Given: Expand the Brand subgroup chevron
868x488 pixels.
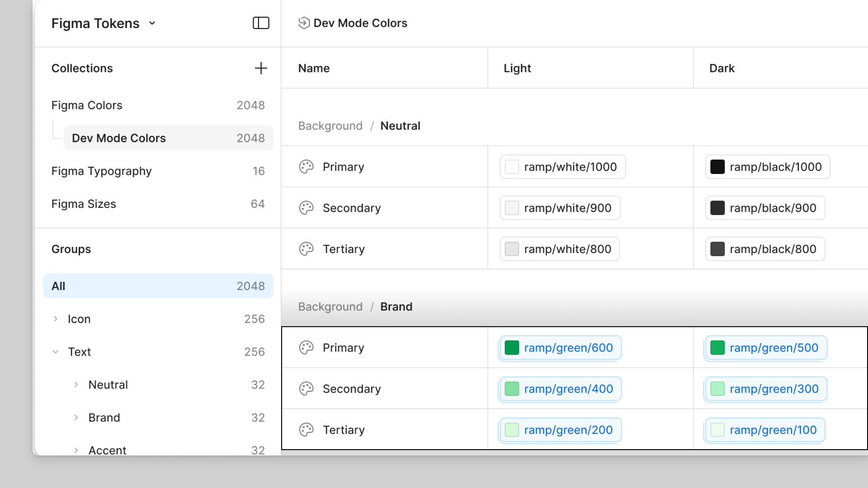Looking at the screenshot, I should [x=76, y=418].
